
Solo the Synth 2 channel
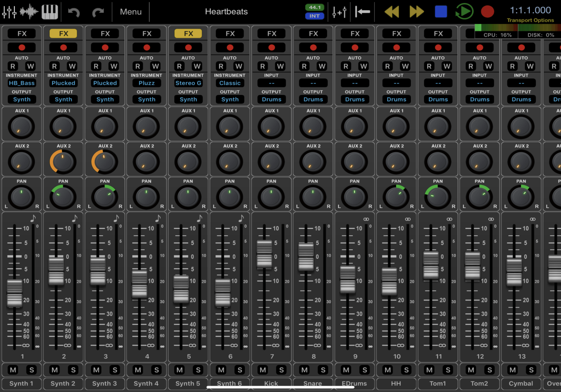click(x=73, y=370)
